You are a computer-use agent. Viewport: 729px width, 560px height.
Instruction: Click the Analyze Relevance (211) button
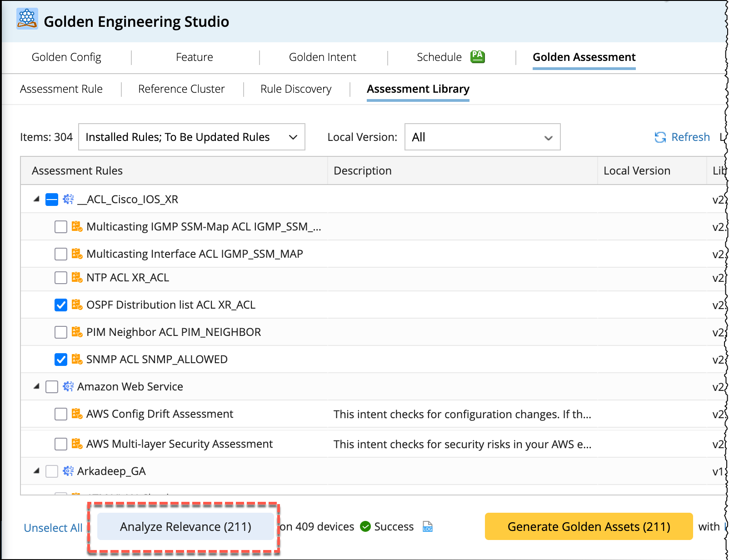pos(185,526)
